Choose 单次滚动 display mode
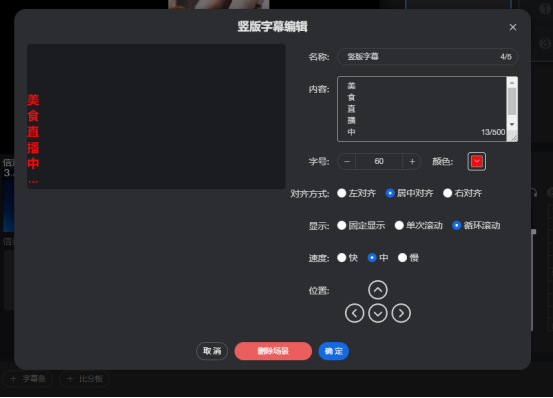553x398 pixels. tap(419, 226)
